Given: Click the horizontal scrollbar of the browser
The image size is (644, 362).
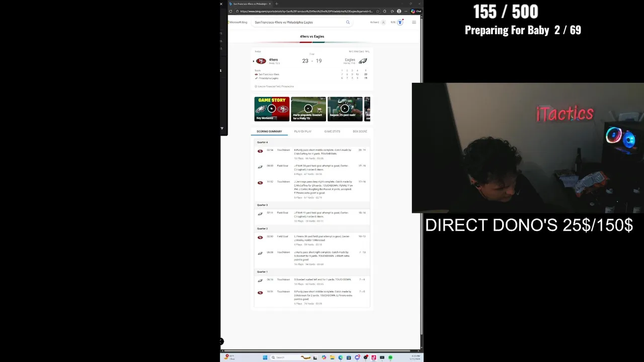Looking at the screenshot, I should click(317, 350).
